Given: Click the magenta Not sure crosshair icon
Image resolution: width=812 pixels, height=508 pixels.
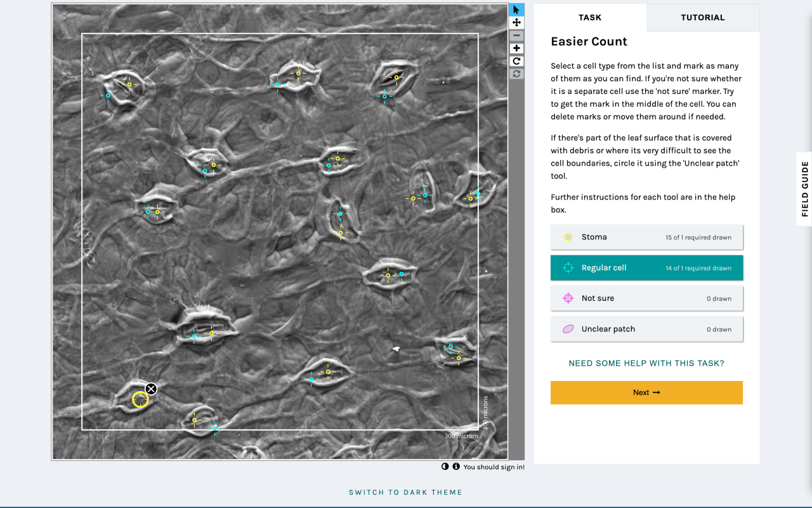Looking at the screenshot, I should tap(568, 298).
